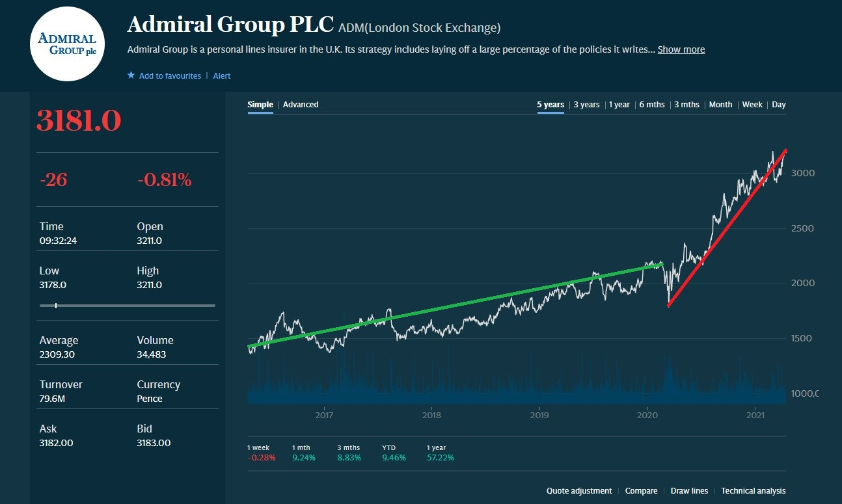Open Technical analysis tools
This screenshot has height=504, width=842.
point(754,491)
